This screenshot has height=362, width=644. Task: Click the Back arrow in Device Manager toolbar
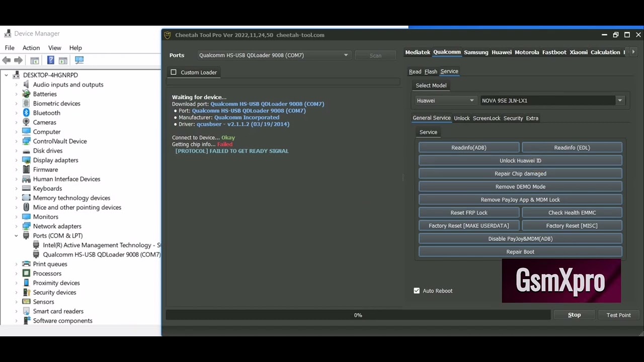7,60
